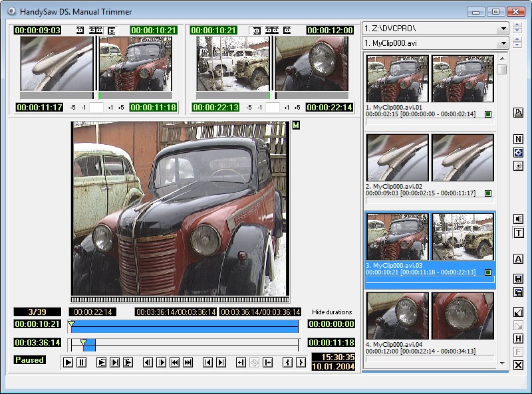Click the Hide durations link

click(x=332, y=312)
